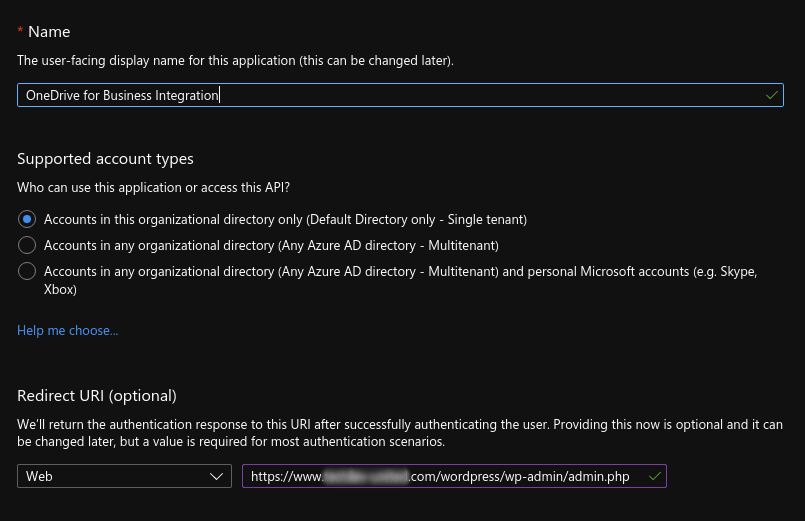The width and height of the screenshot is (805, 521).
Task: Click the label mentioning Skype, Xbox personal accounts
Action: click(x=400, y=280)
